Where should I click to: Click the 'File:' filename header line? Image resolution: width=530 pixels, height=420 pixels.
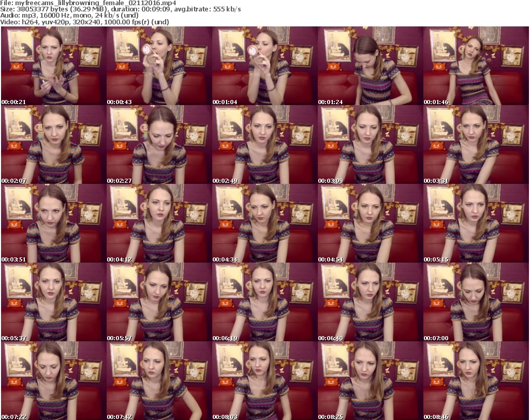(x=88, y=3)
